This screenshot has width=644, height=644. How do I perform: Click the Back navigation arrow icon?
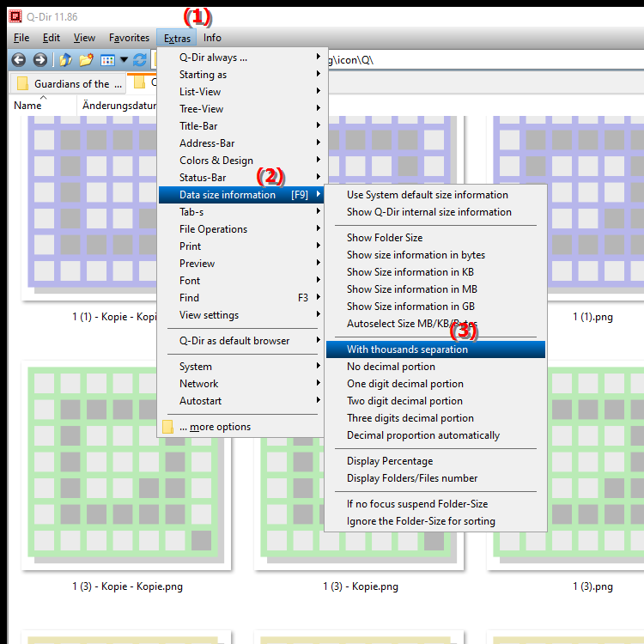19,60
